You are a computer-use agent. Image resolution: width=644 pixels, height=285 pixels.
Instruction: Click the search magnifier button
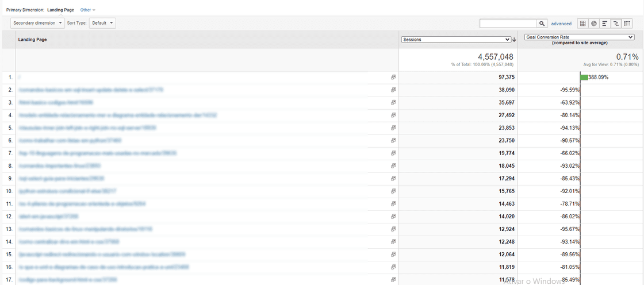[542, 24]
